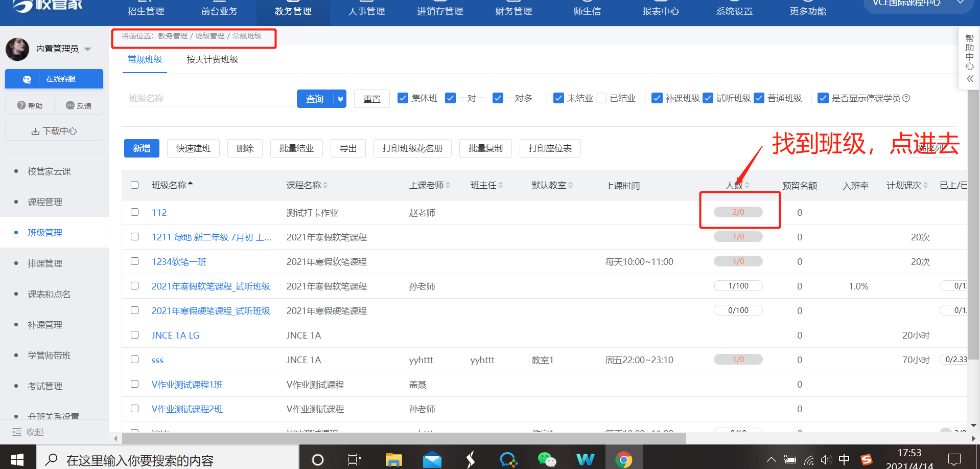The width and height of the screenshot is (980, 469).
Task: Uncheck the 集体班 checkbox
Action: 403,98
